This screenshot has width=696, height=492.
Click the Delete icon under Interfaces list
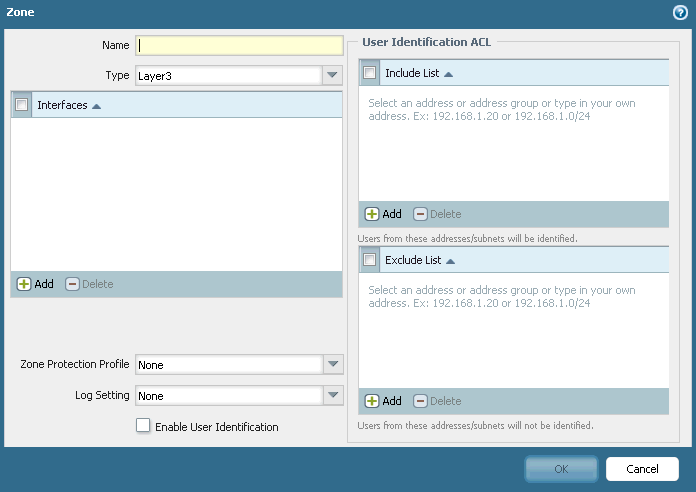72,284
